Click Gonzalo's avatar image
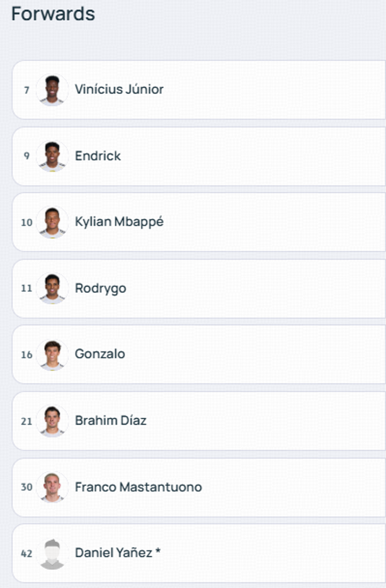The image size is (386, 588). (x=52, y=355)
